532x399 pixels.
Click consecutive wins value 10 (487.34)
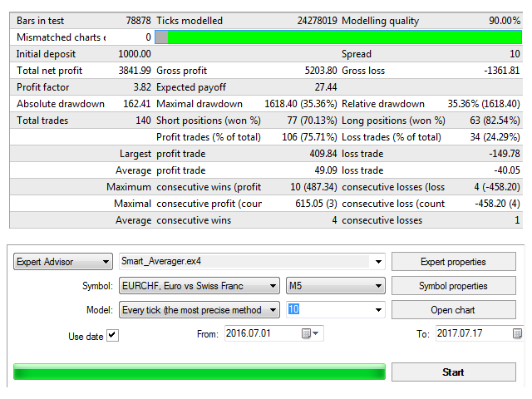pyautogui.click(x=314, y=187)
